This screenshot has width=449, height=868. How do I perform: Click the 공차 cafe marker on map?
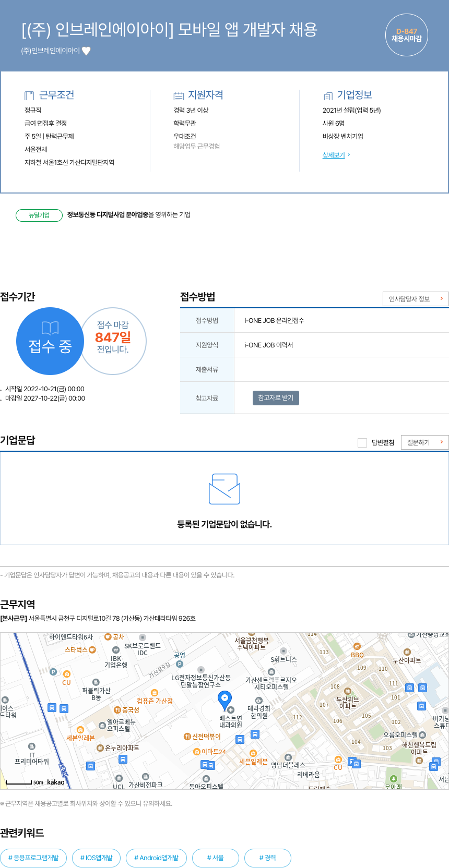pyautogui.click(x=108, y=637)
